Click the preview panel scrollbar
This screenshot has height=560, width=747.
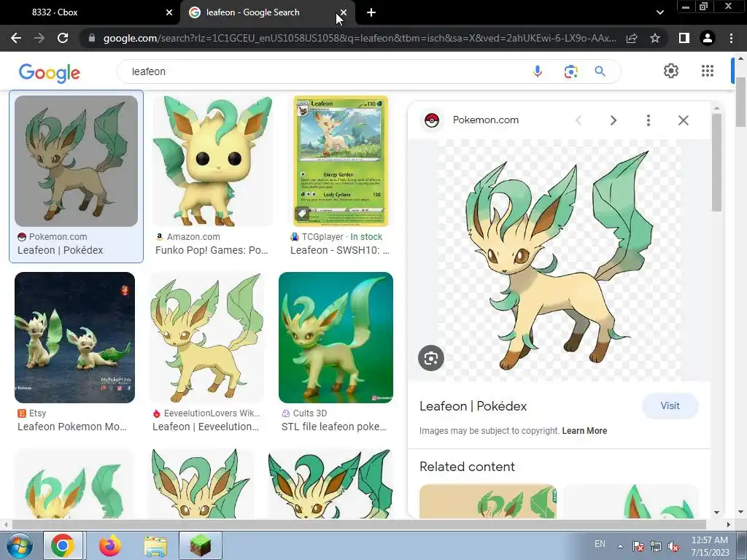(716, 162)
